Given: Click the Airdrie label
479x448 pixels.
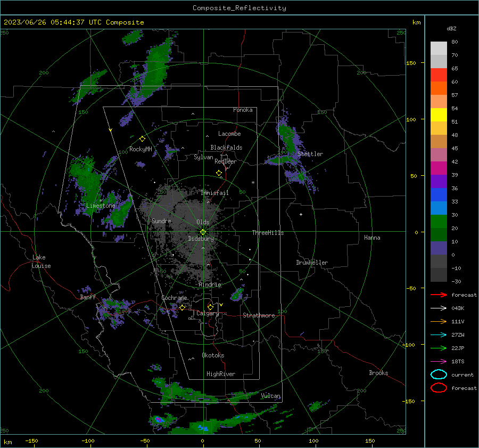Looking at the screenshot, I should pos(210,284).
